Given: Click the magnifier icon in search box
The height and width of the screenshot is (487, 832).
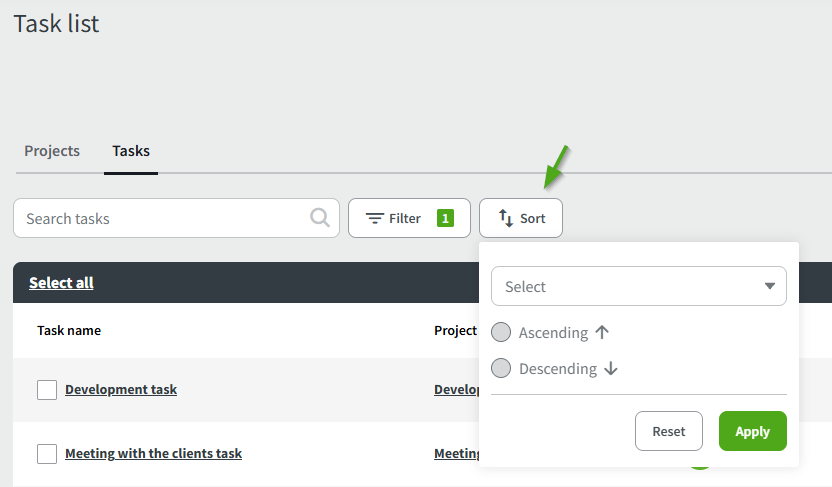Looking at the screenshot, I should [x=320, y=218].
